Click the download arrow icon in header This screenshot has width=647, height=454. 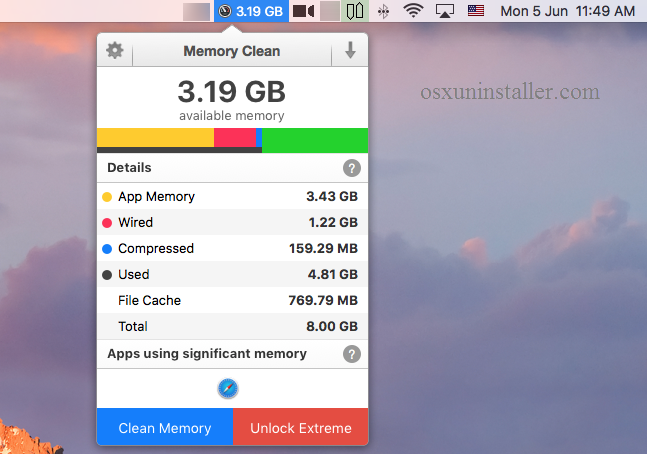tap(350, 51)
